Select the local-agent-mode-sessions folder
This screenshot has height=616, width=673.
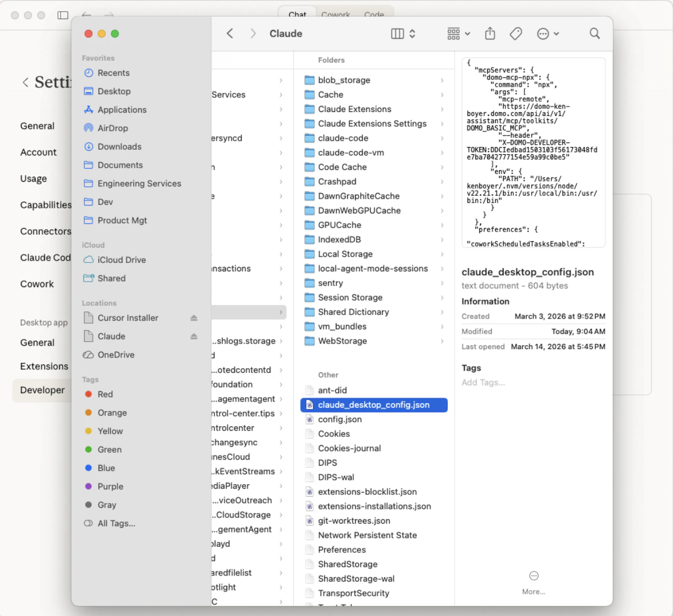click(374, 269)
